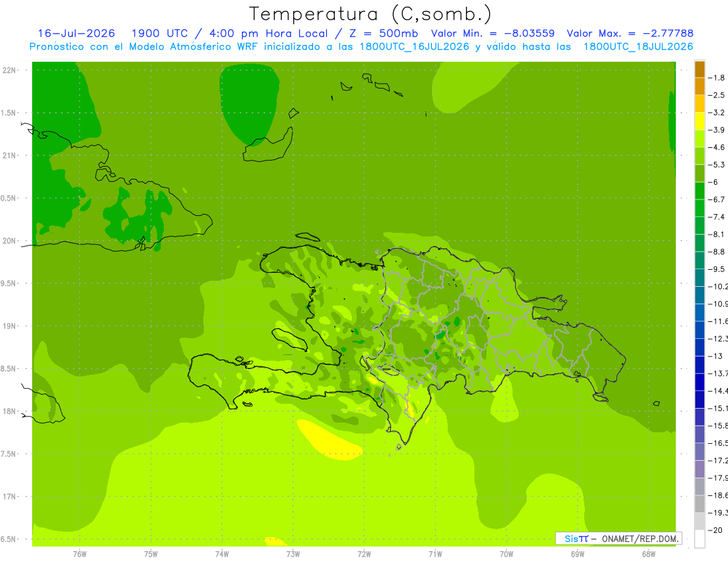This screenshot has width=728, height=562.
Task: Click the 'SisTT' logo text
Action: point(576,538)
